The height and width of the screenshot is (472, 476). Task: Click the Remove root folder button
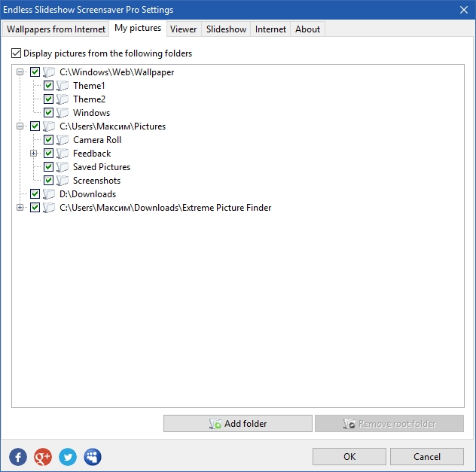pos(389,424)
